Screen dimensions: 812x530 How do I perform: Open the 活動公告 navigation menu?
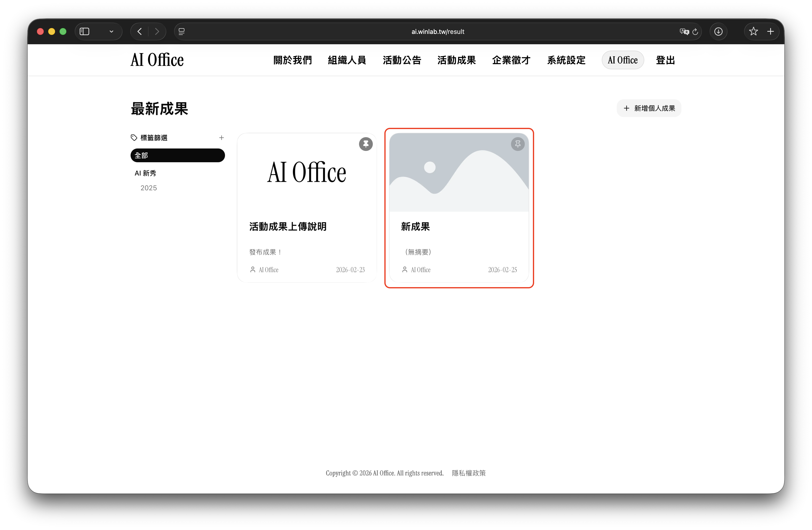[x=402, y=60]
